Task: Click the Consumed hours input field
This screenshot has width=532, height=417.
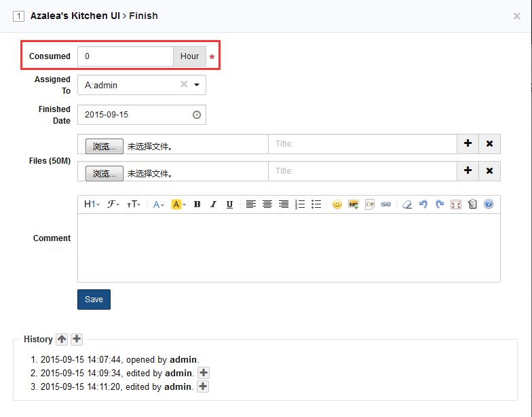Action: tap(126, 56)
